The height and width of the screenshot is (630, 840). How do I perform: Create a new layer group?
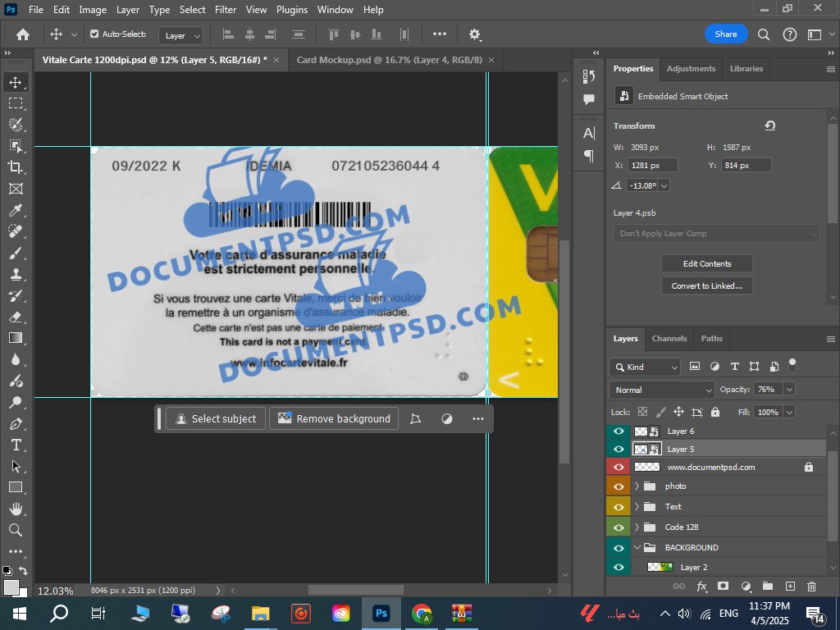768,586
